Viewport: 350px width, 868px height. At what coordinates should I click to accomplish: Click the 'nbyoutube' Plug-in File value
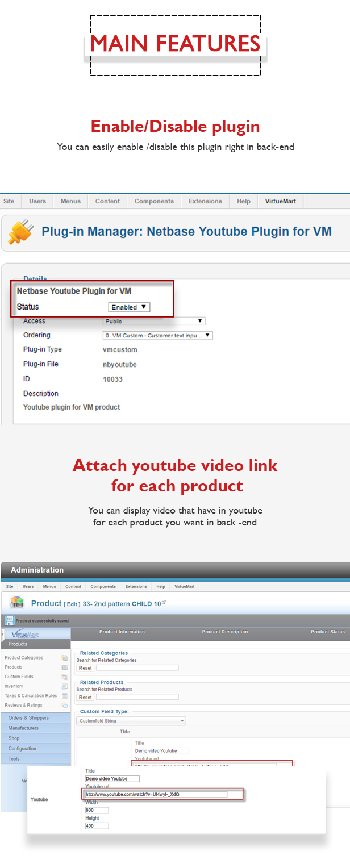[x=120, y=365]
